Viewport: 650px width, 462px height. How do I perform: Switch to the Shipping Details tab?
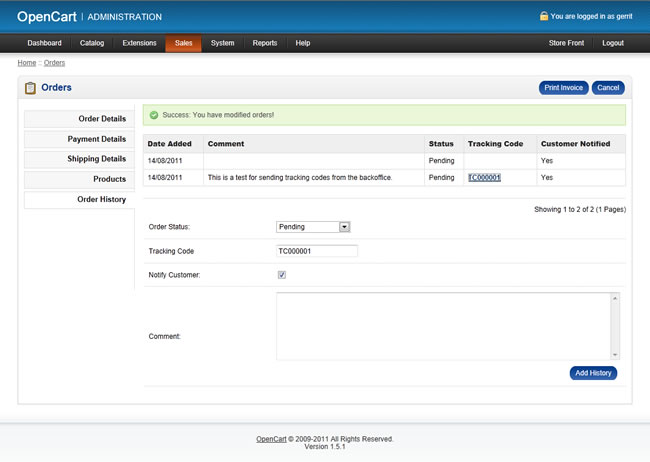[x=79, y=159]
